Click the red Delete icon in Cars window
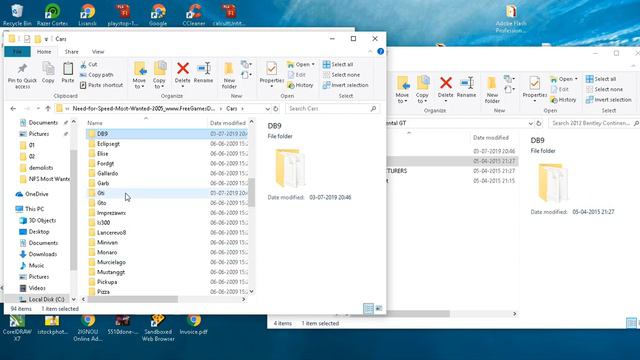The image size is (640, 360). tap(183, 69)
